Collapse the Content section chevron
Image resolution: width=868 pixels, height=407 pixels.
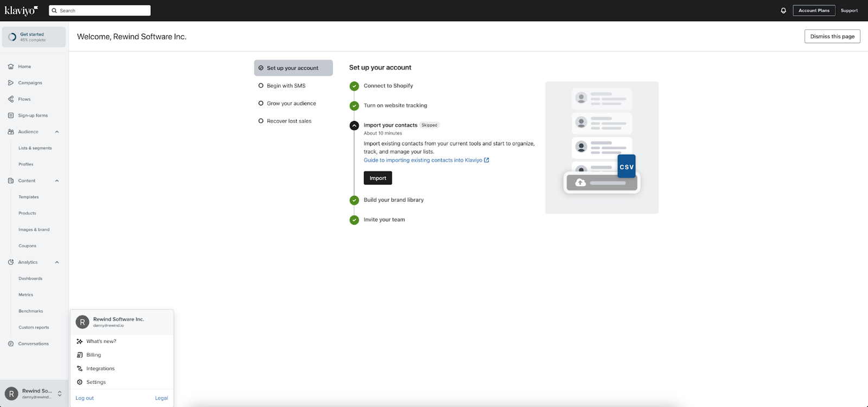pyautogui.click(x=57, y=181)
